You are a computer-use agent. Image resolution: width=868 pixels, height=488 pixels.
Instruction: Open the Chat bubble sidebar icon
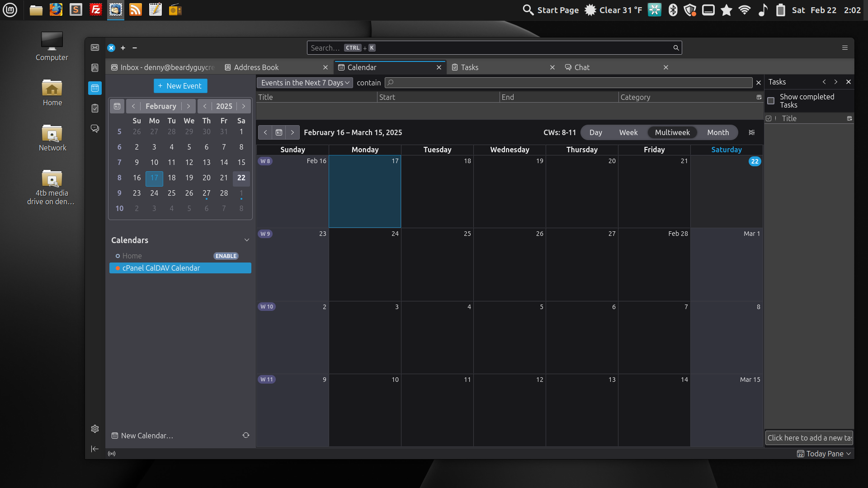click(94, 129)
